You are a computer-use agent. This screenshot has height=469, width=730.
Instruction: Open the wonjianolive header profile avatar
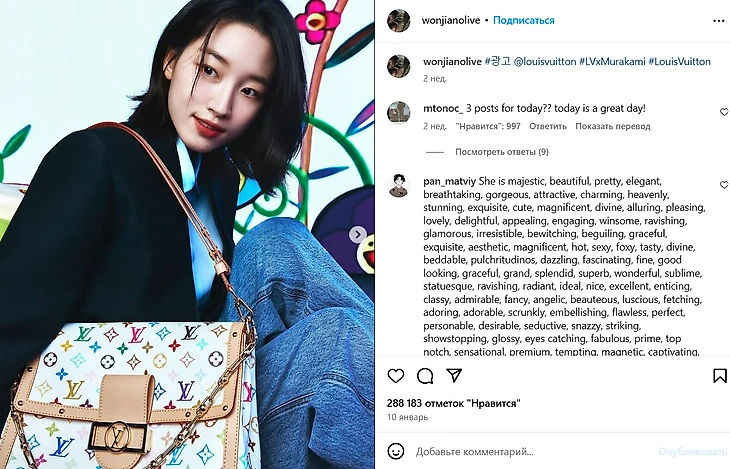399,20
